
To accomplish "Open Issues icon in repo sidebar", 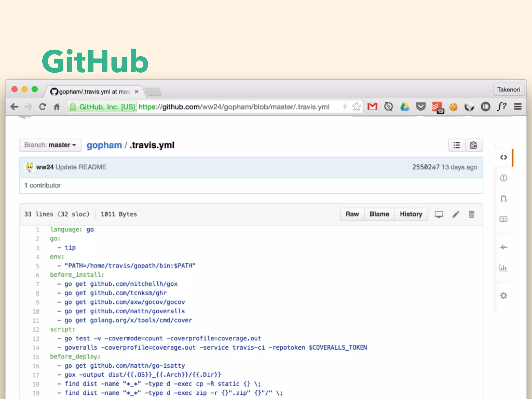I will point(503,178).
